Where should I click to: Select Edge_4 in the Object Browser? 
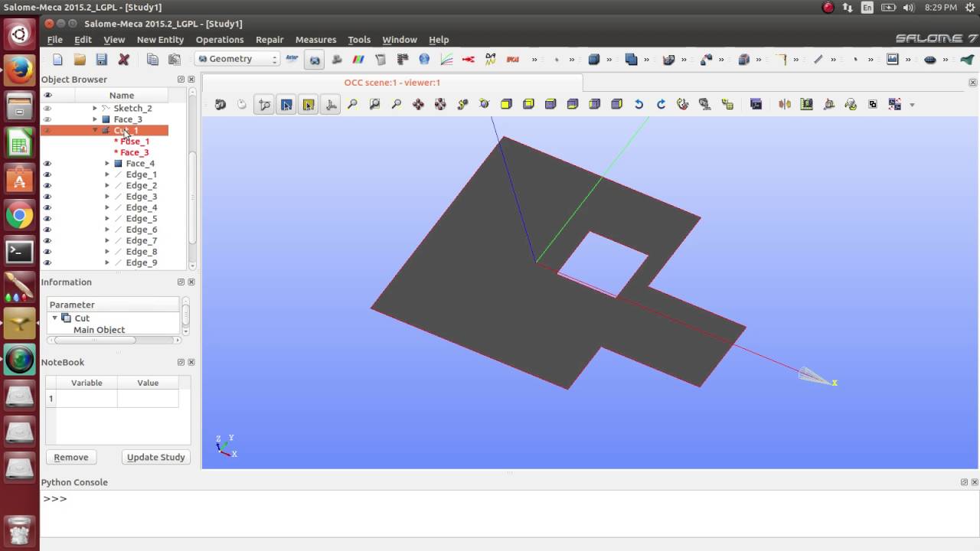[x=142, y=207]
